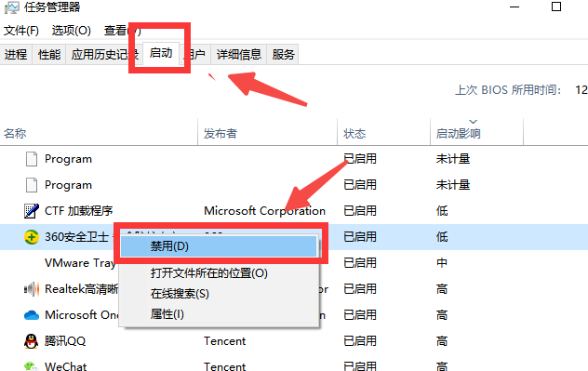The width and height of the screenshot is (588, 371).
Task: Click the Task Manager app icon in title bar
Action: click(11, 7)
